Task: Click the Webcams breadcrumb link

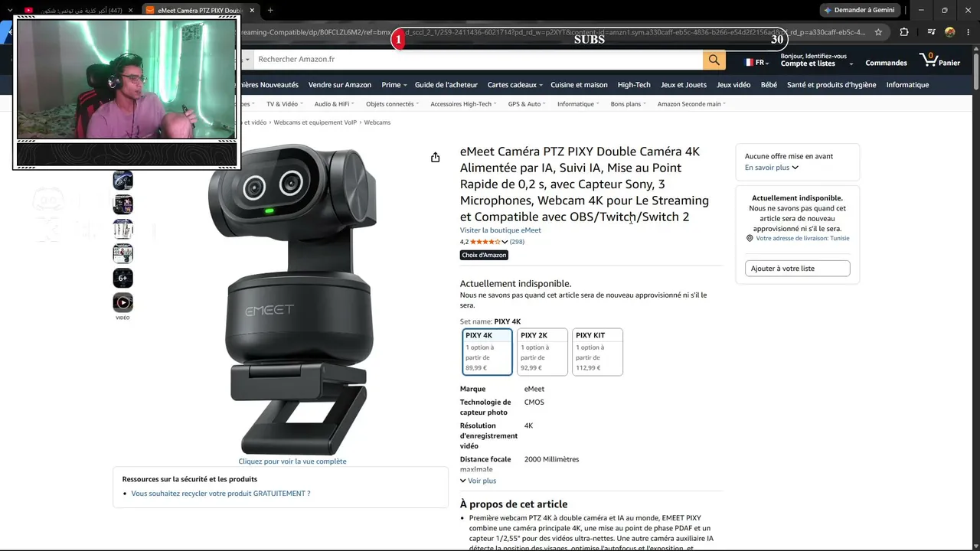Action: point(377,122)
